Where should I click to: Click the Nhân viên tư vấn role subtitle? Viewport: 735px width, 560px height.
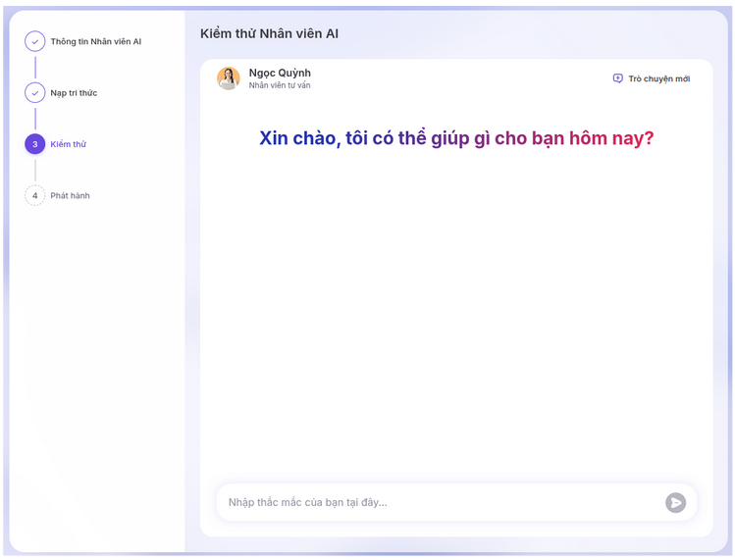tap(280, 86)
